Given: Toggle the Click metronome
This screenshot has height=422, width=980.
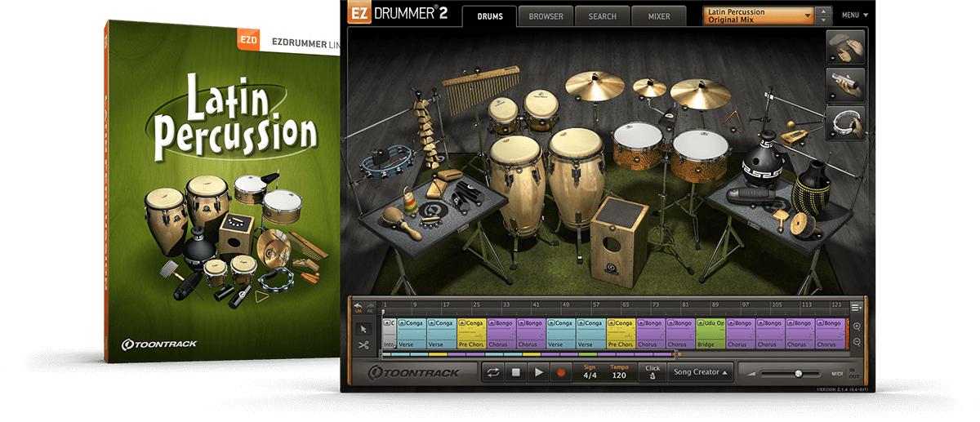Looking at the screenshot, I should (652, 372).
